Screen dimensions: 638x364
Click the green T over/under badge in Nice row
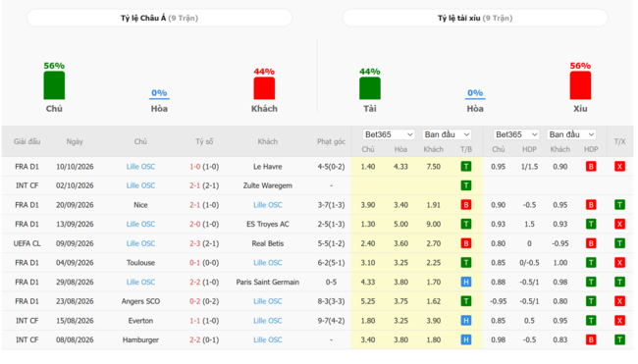tap(619, 205)
